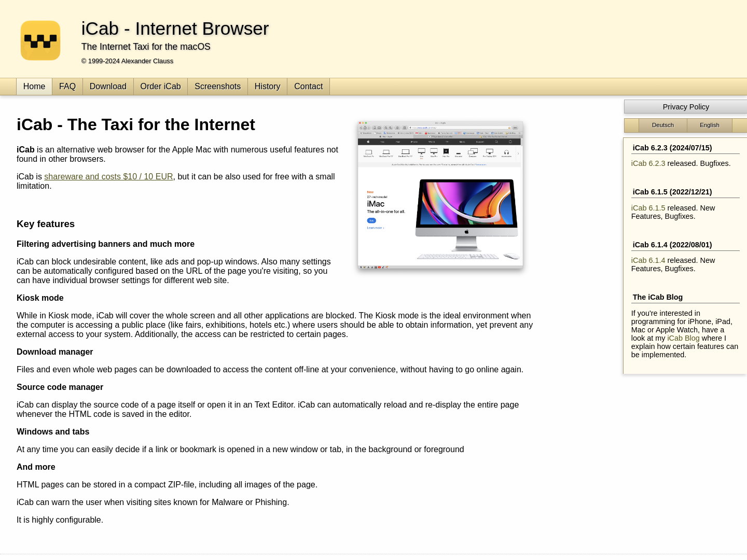Go to the Download tab

coord(108,87)
